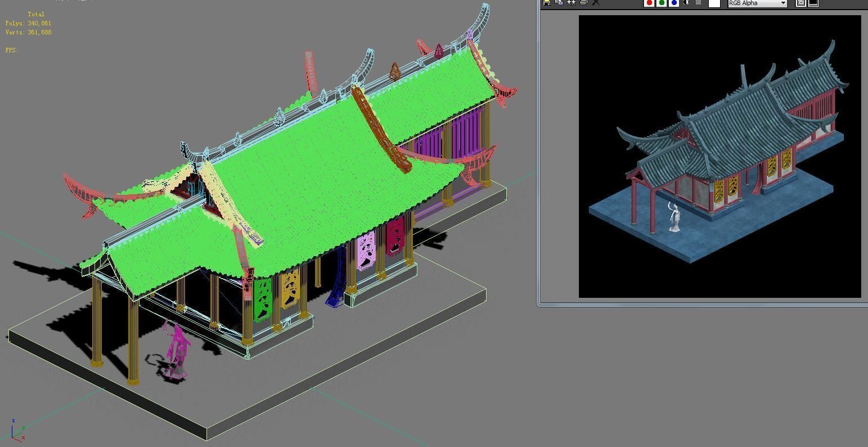Click the Clone Rendered Frame Window icon
The image size is (868, 447).
coord(571,2)
